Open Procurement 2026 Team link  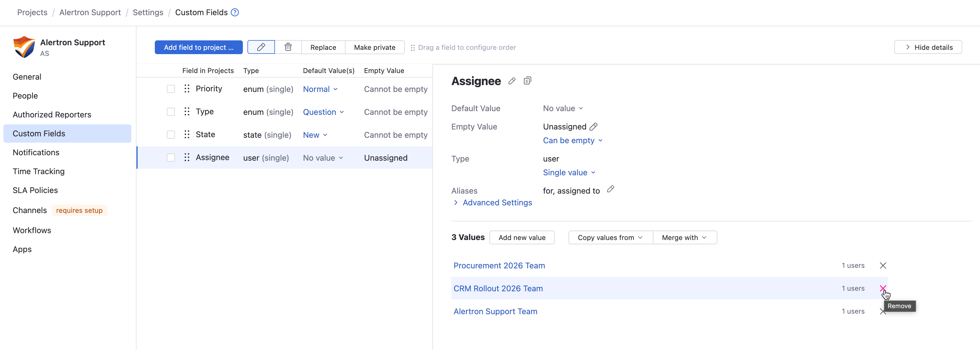pyautogui.click(x=499, y=266)
